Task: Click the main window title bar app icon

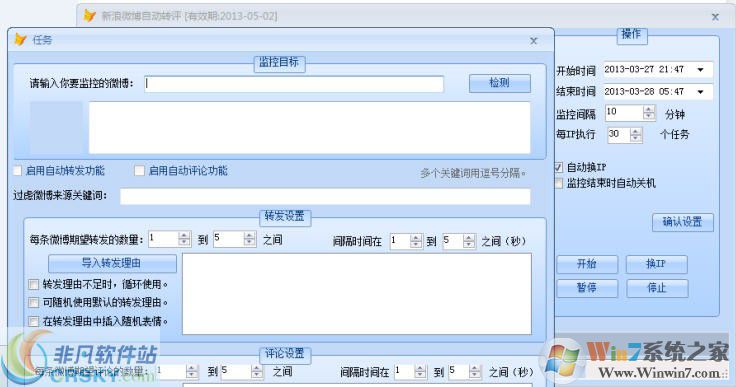Action: click(x=89, y=16)
